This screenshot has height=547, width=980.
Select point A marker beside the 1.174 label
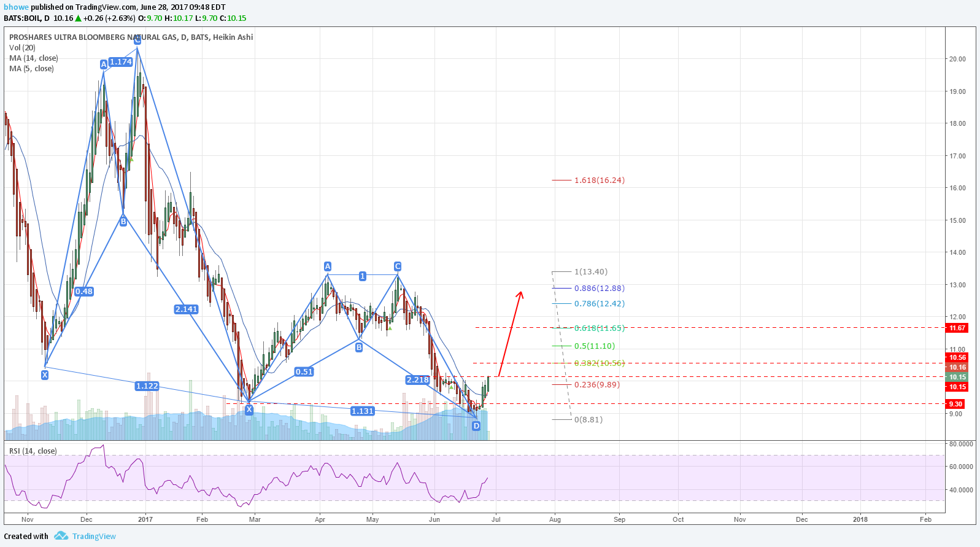104,64
